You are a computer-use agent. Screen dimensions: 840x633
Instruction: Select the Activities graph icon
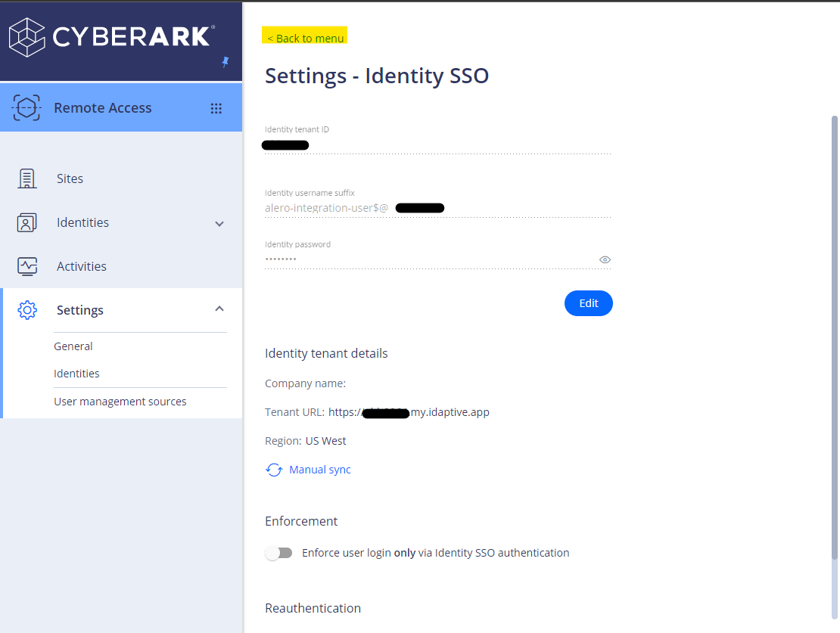26,265
